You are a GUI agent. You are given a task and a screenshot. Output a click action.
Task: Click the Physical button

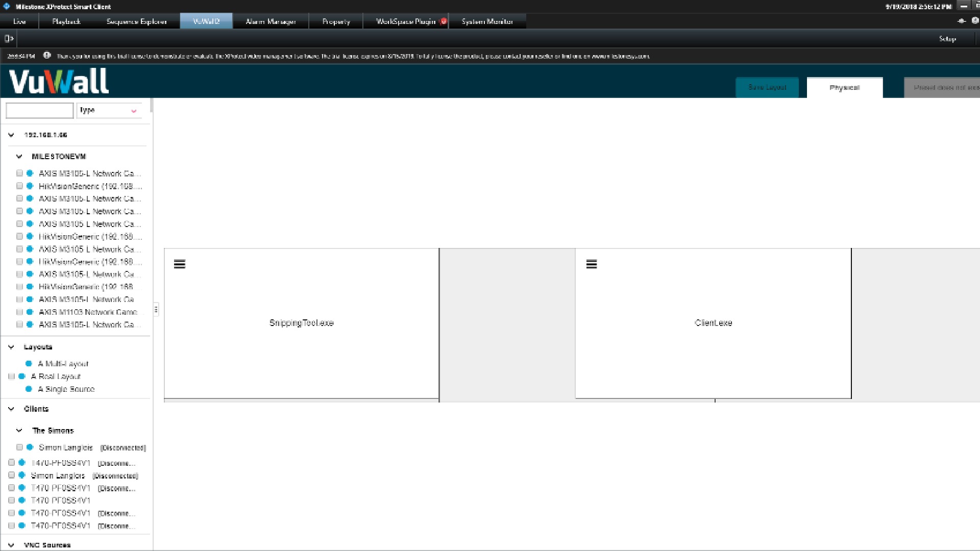pos(845,88)
